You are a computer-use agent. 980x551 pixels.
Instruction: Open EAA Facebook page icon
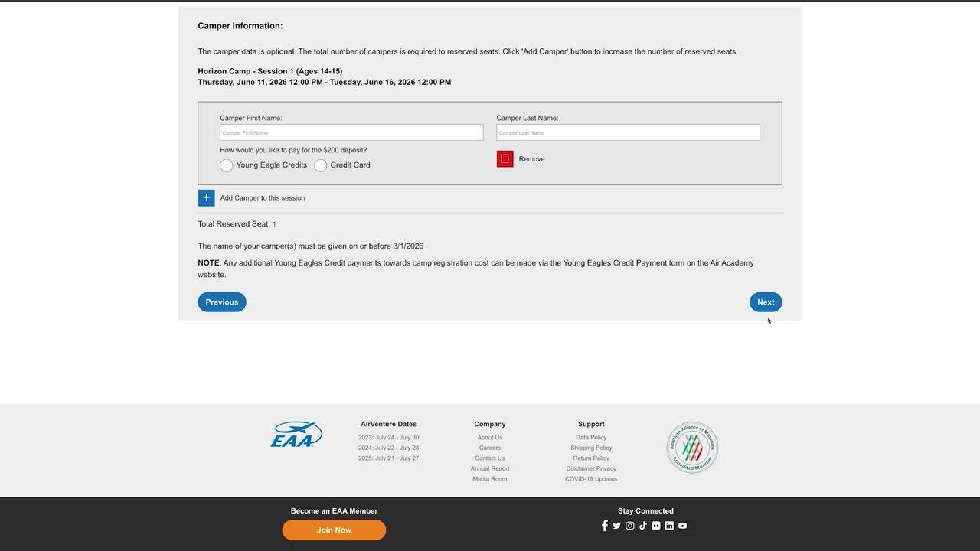coord(604,526)
